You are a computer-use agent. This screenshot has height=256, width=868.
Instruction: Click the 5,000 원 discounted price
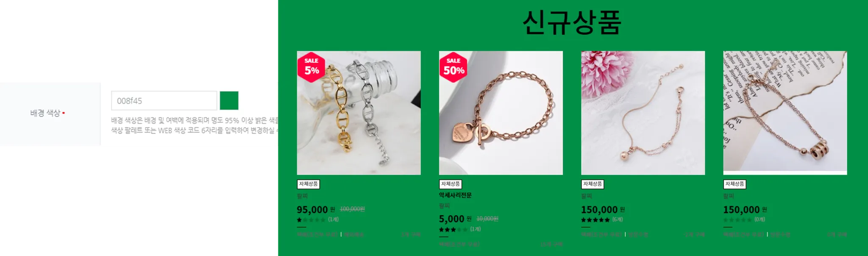click(455, 219)
